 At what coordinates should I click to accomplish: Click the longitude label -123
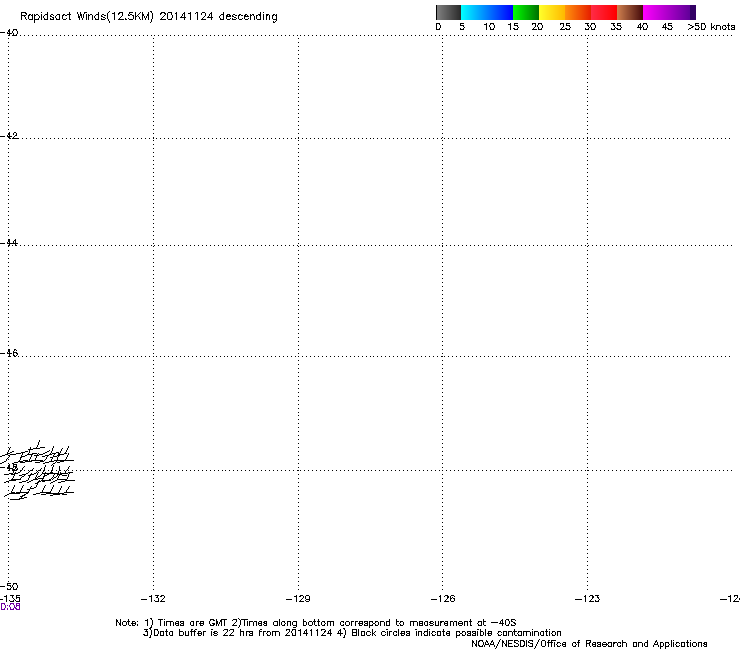coord(588,599)
